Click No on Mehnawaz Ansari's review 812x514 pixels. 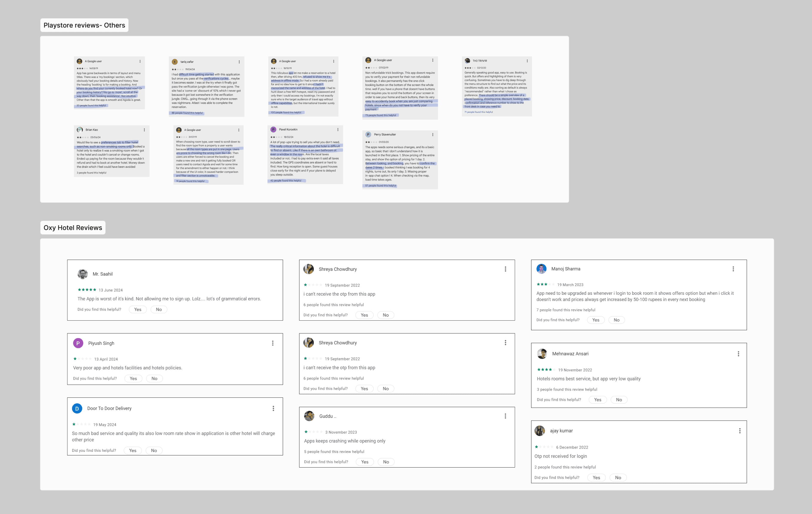pyautogui.click(x=619, y=399)
